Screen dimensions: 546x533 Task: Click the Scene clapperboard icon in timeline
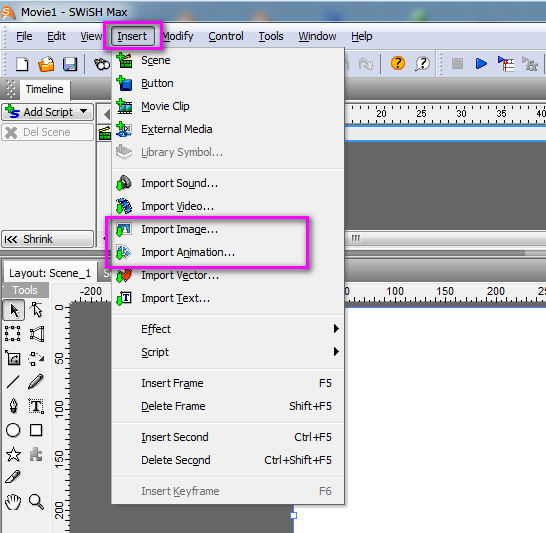104,133
